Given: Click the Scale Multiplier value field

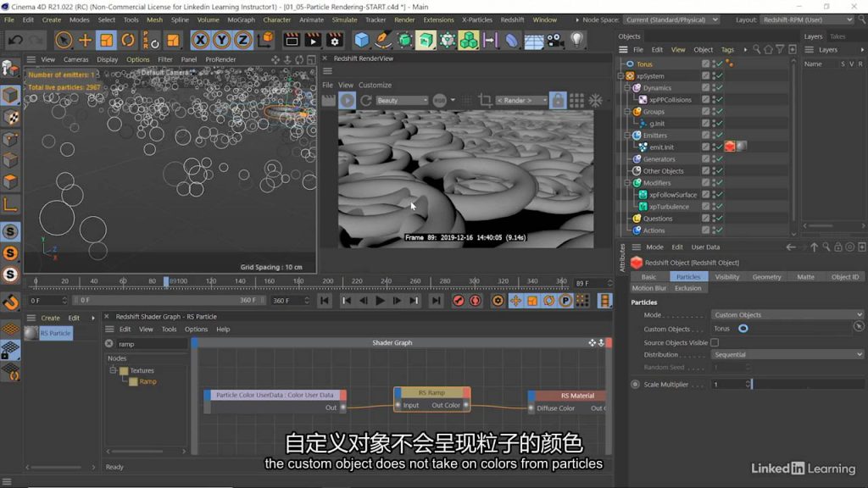Looking at the screenshot, I should pyautogui.click(x=728, y=384).
